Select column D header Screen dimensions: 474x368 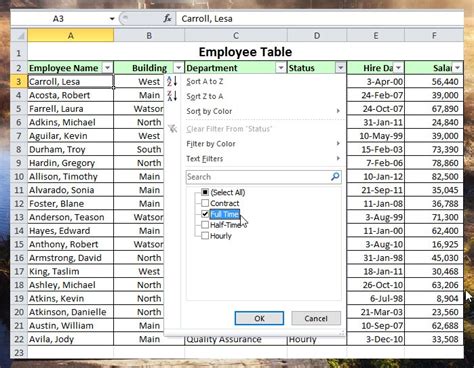click(317, 35)
